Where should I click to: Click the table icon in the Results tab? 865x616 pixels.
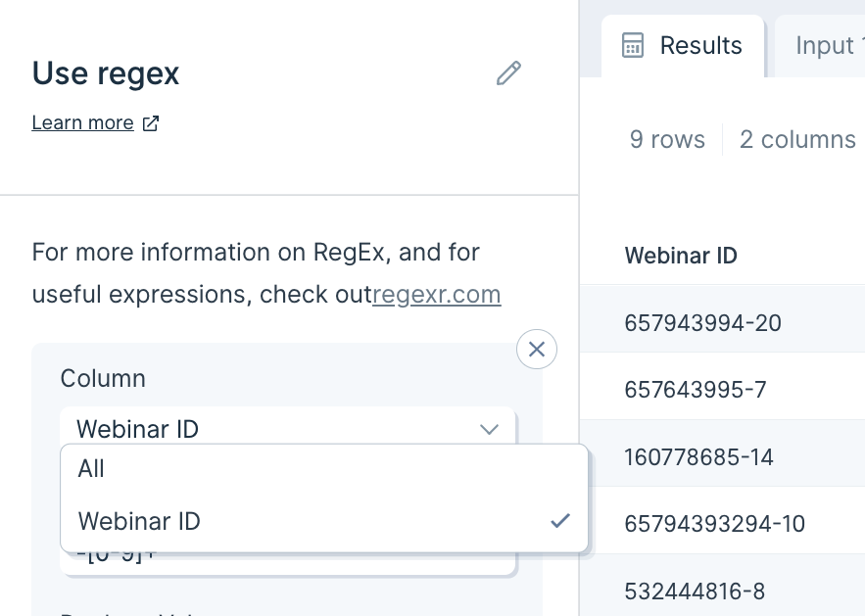(x=632, y=45)
